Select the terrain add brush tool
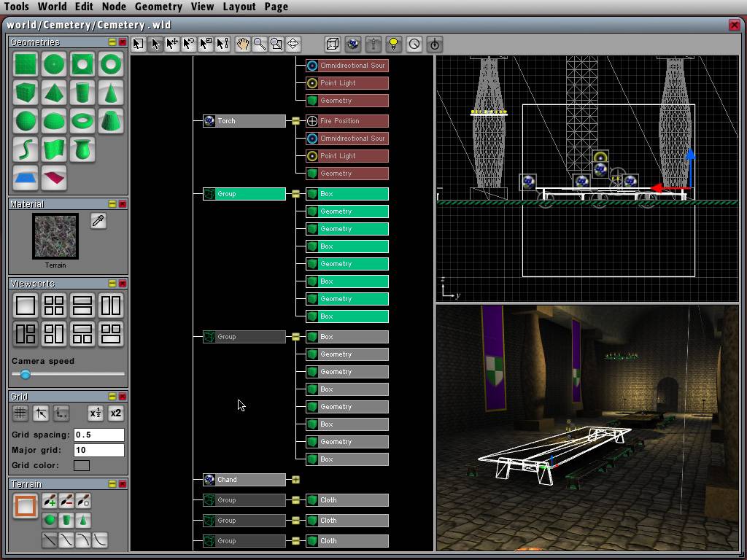The image size is (747, 560). pyautogui.click(x=50, y=501)
